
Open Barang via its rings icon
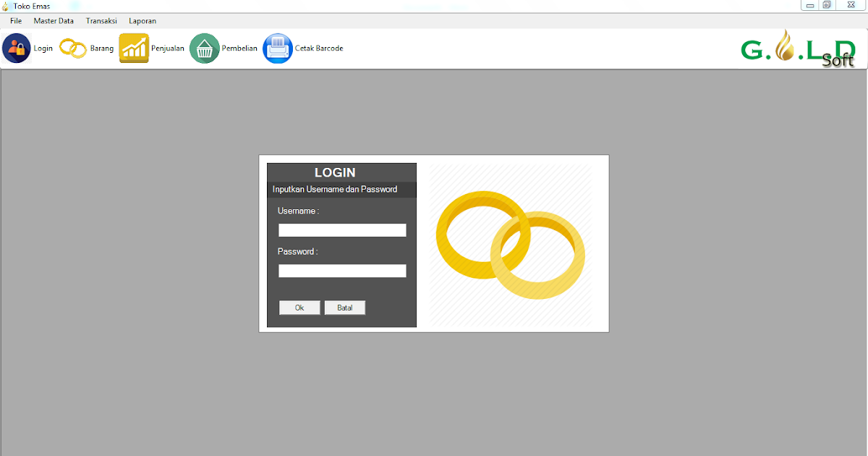72,47
